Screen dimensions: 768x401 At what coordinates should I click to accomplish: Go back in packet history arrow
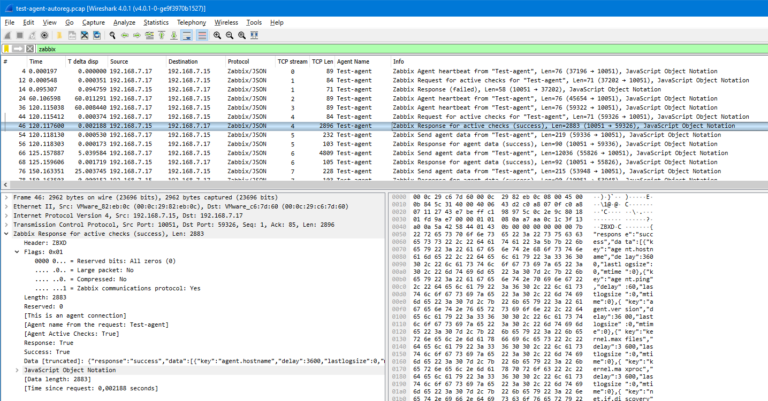pos(124,35)
